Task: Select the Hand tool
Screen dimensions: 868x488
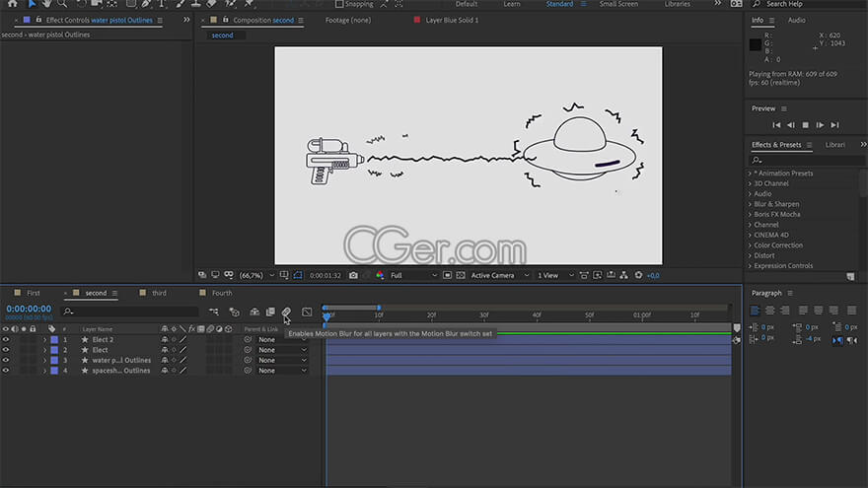Action: coord(47,3)
